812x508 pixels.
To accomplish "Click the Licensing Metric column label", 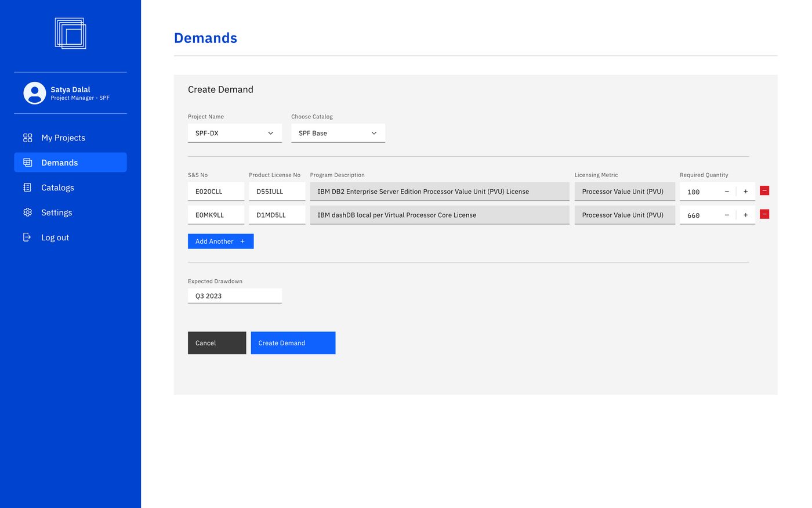I will 596,175.
